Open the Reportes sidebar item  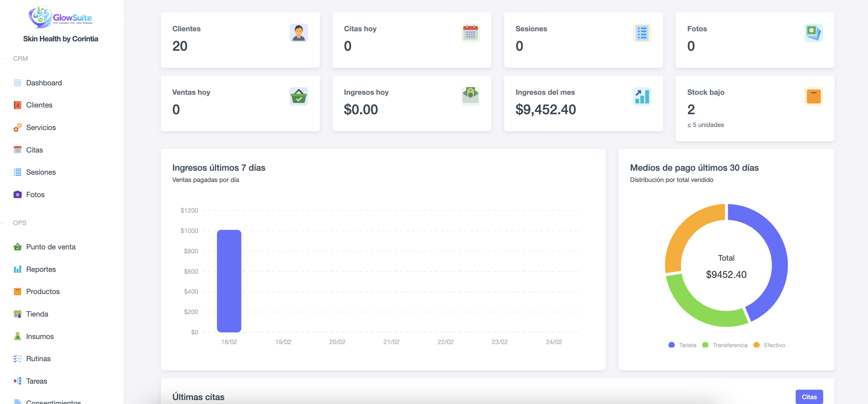pos(41,269)
